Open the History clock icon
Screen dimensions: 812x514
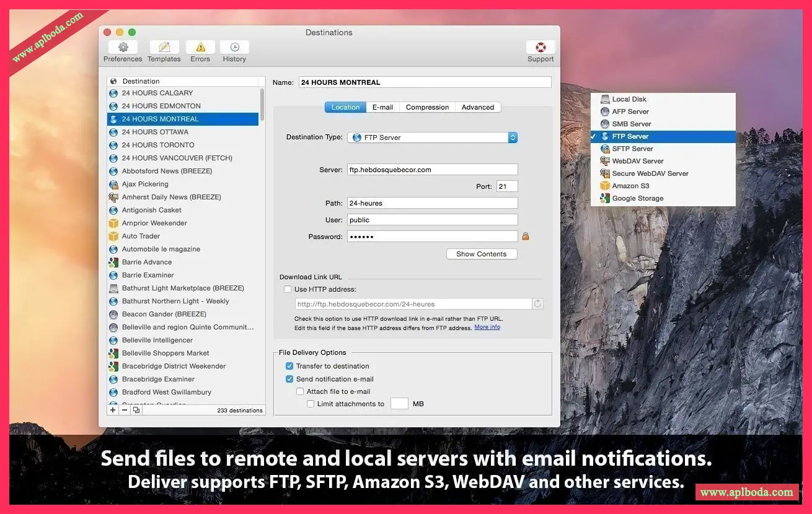234,47
